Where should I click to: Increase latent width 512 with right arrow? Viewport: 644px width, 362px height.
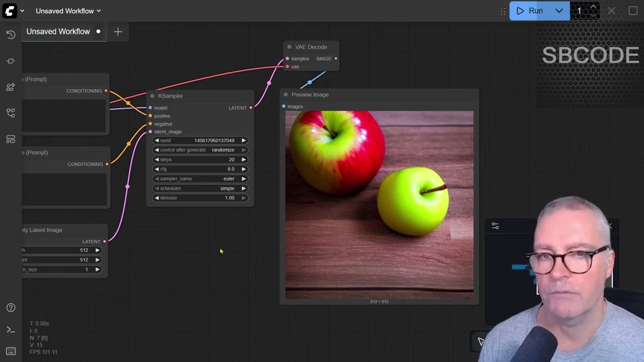[98, 250]
